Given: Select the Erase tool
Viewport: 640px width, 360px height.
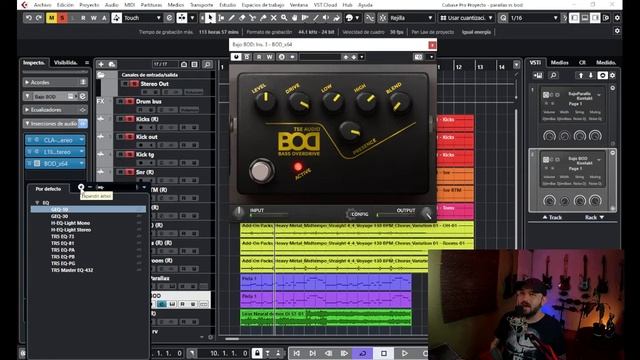Looking at the screenshot, I should tap(242, 18).
